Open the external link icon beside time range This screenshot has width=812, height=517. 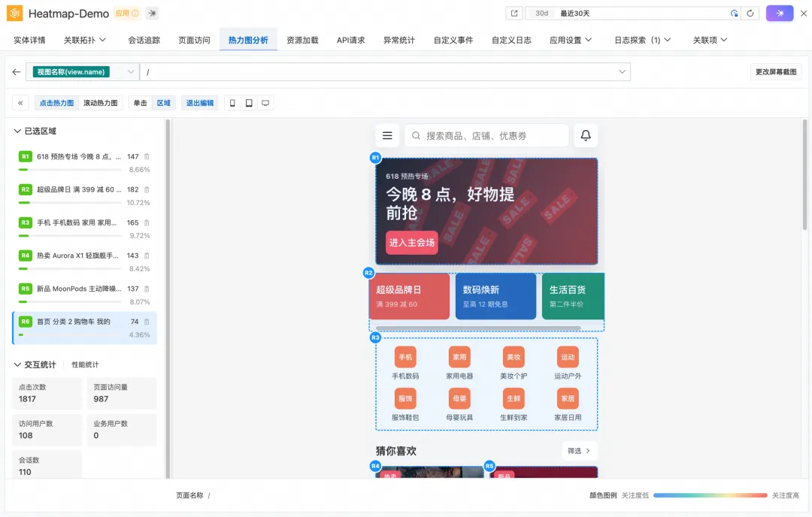514,14
